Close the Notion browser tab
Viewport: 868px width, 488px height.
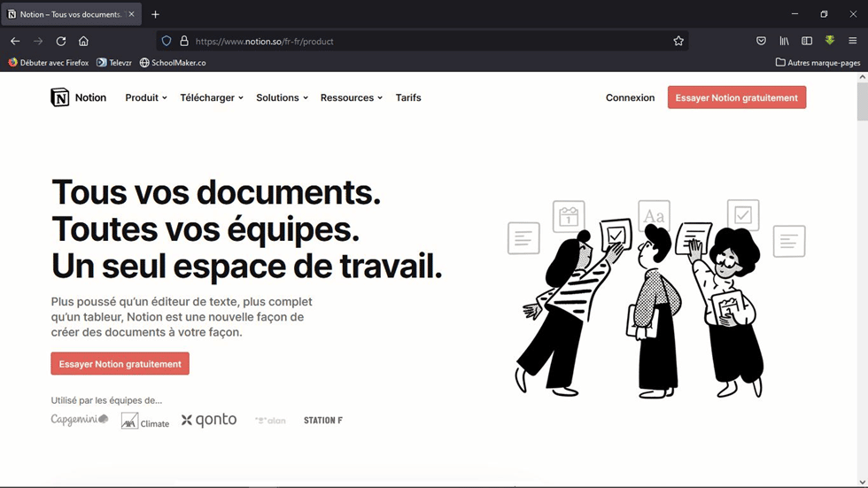click(x=131, y=14)
